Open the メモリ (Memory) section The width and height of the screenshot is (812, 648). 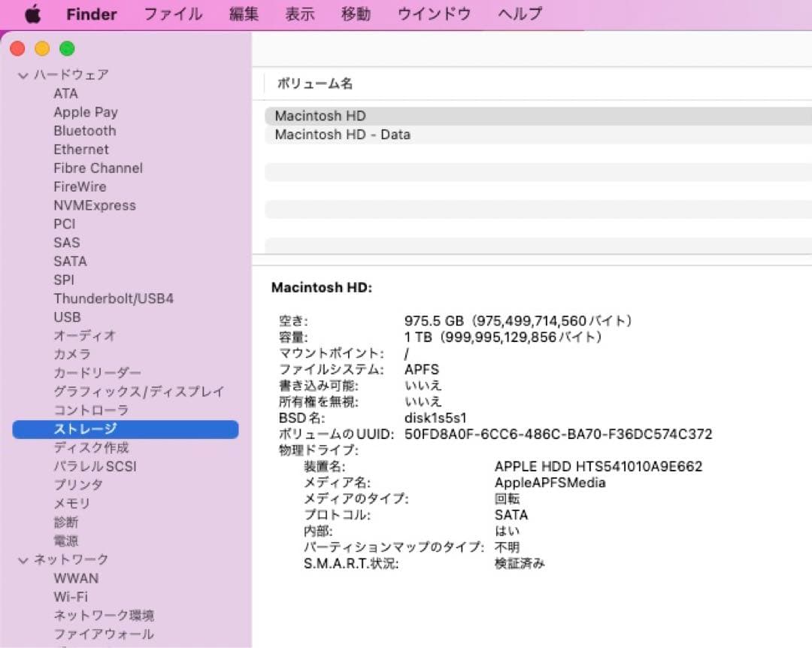[67, 503]
